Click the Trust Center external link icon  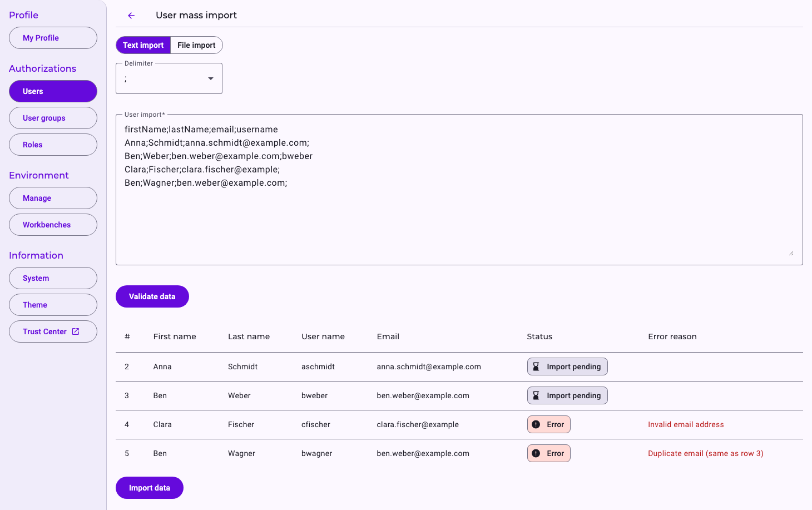tap(76, 331)
